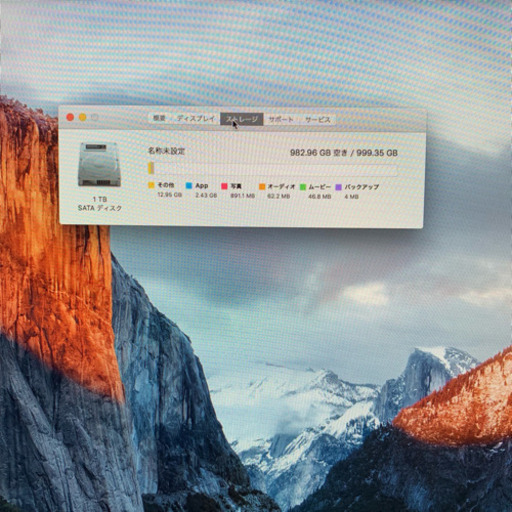This screenshot has height=512, width=512.
Task: Click the 1 TB SATA ディスク label
Action: tap(100, 204)
